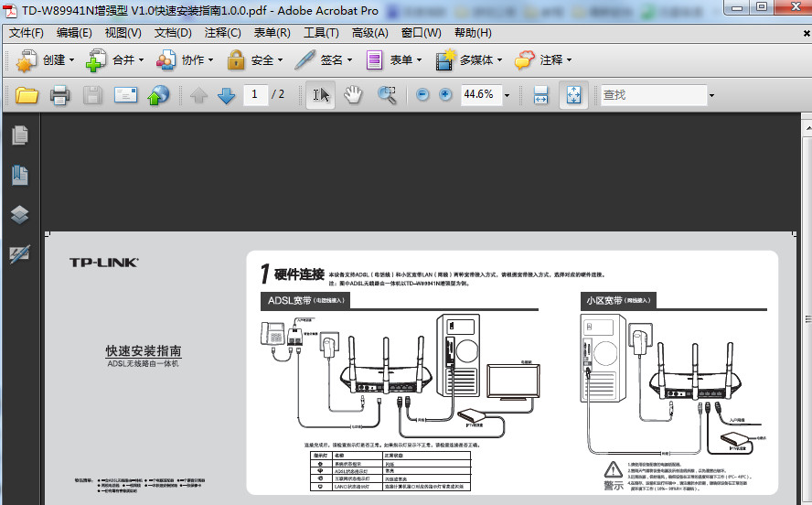Screen dimensions: 812x505
Task: Zoom in with the plus button
Action: pyautogui.click(x=445, y=95)
